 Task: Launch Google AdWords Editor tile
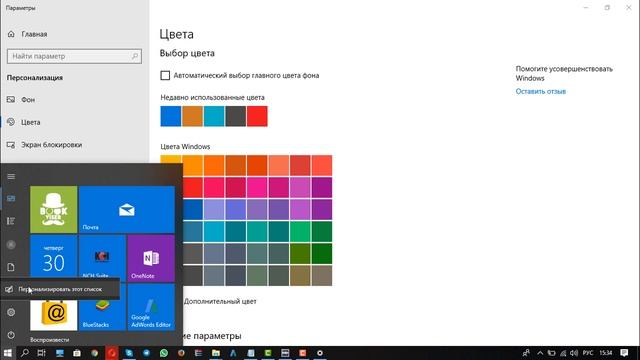tap(151, 307)
